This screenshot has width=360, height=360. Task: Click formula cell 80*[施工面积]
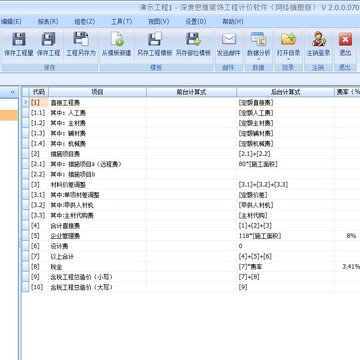click(x=285, y=164)
